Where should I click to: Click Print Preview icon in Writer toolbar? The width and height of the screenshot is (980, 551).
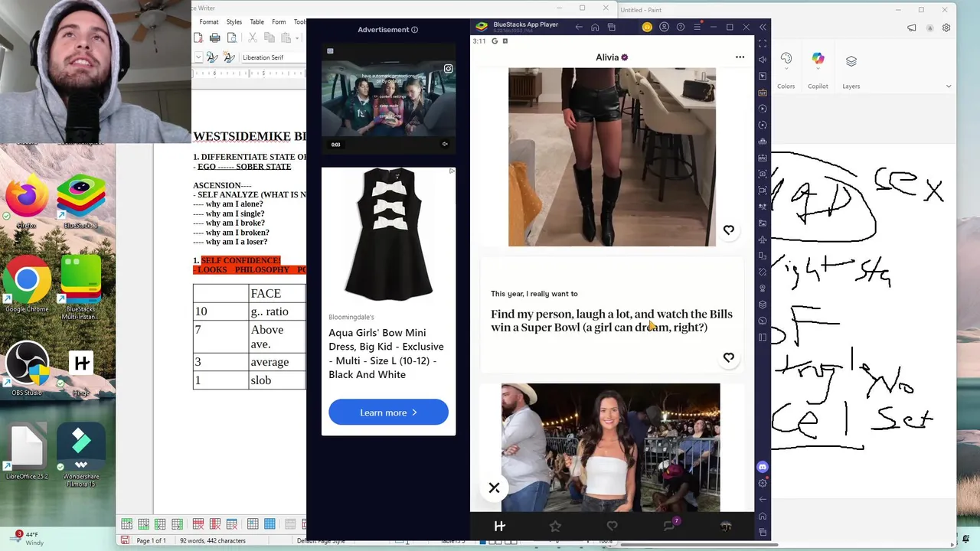click(230, 37)
